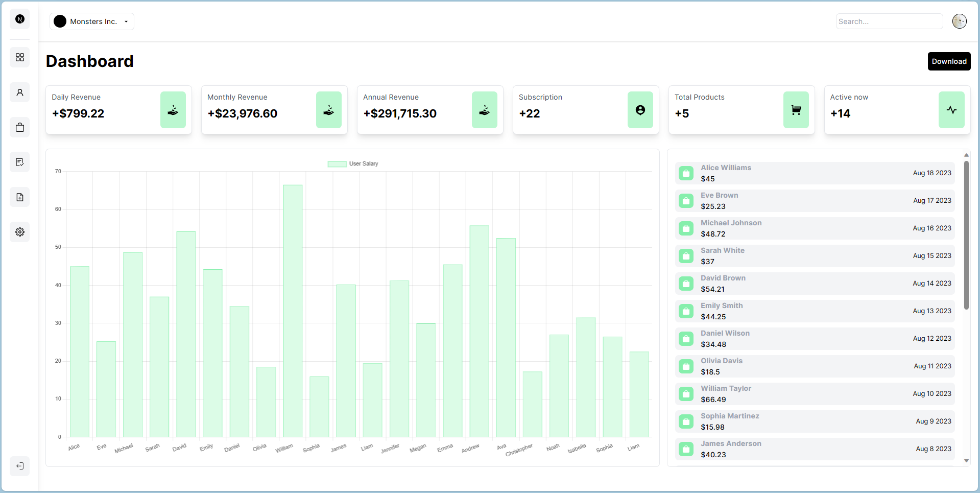The width and height of the screenshot is (980, 493).
Task: Click Sarah White's green bag toggle
Action: (686, 256)
